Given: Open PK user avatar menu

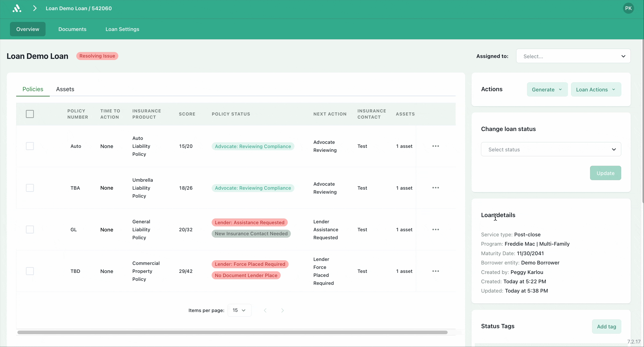Looking at the screenshot, I should pyautogui.click(x=628, y=8).
